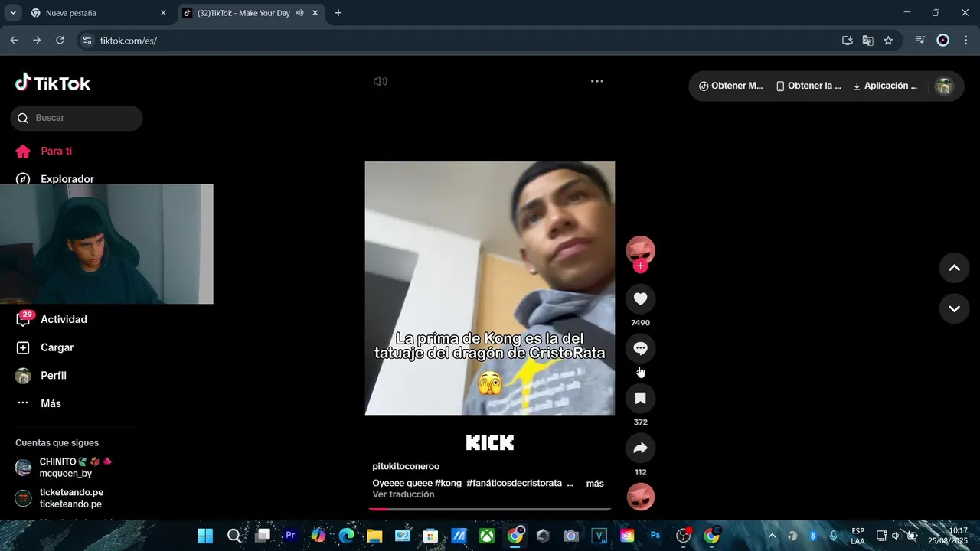Click the Obtener M... coins button

click(x=730, y=86)
